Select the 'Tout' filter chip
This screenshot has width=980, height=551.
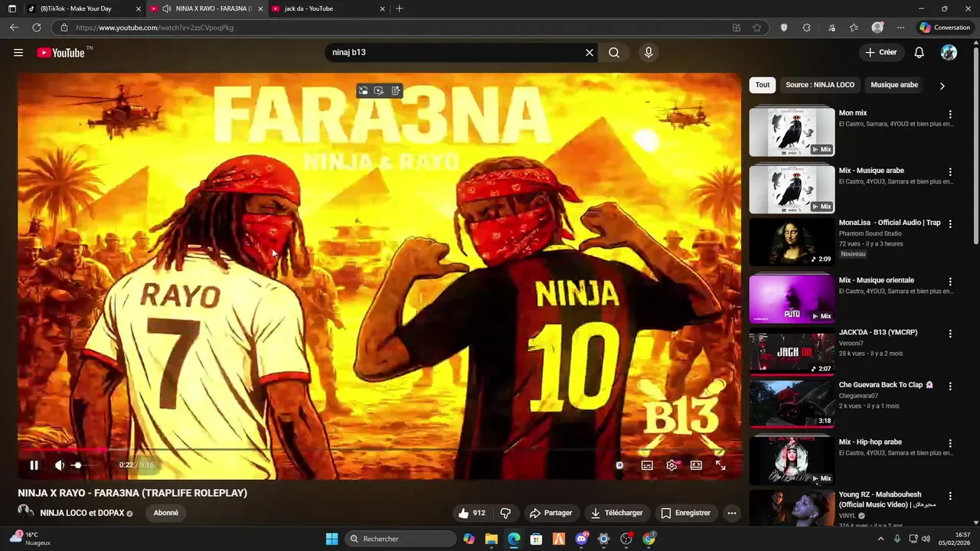(x=763, y=85)
